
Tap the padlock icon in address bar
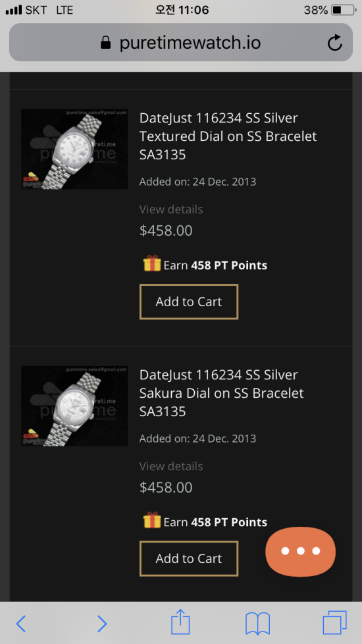point(105,43)
